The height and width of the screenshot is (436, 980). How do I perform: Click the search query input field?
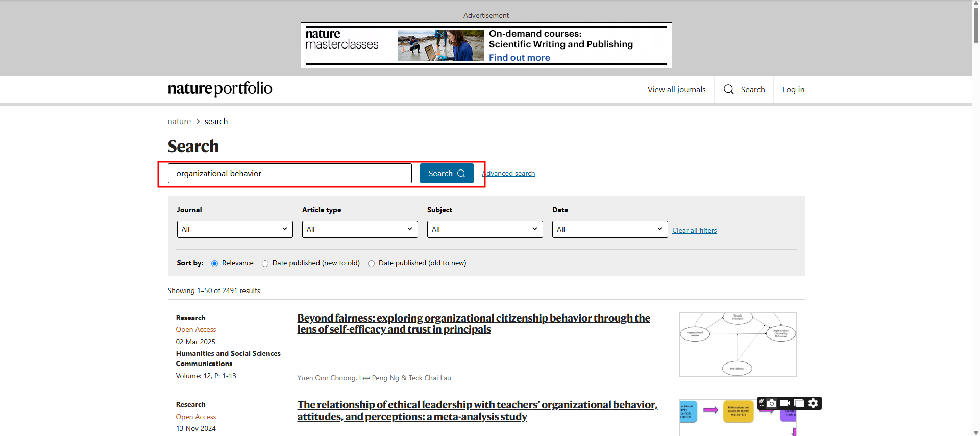[x=289, y=174]
